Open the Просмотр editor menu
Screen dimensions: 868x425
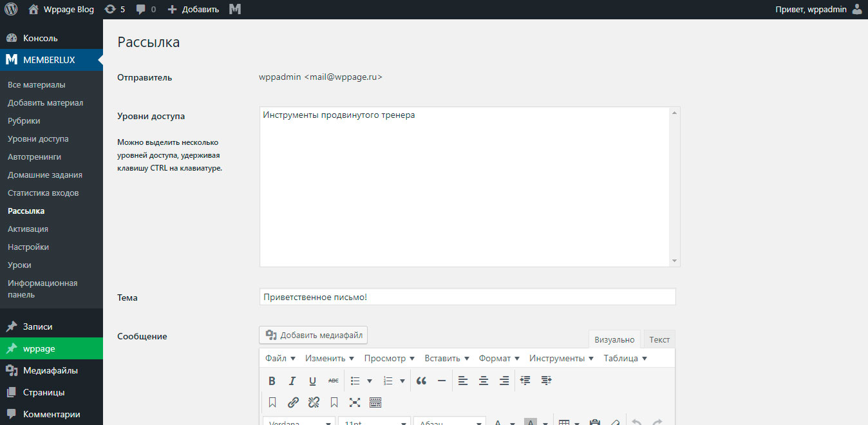click(390, 359)
